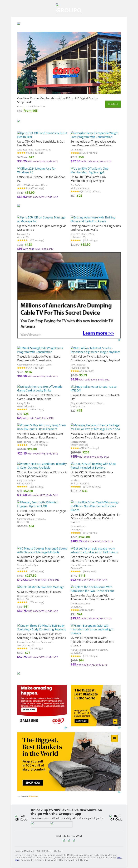Image resolution: width=138 pixels, height=868 pixels.
Task: Click the first social icon under Visit Us
Action: pyautogui.click(x=64, y=840)
